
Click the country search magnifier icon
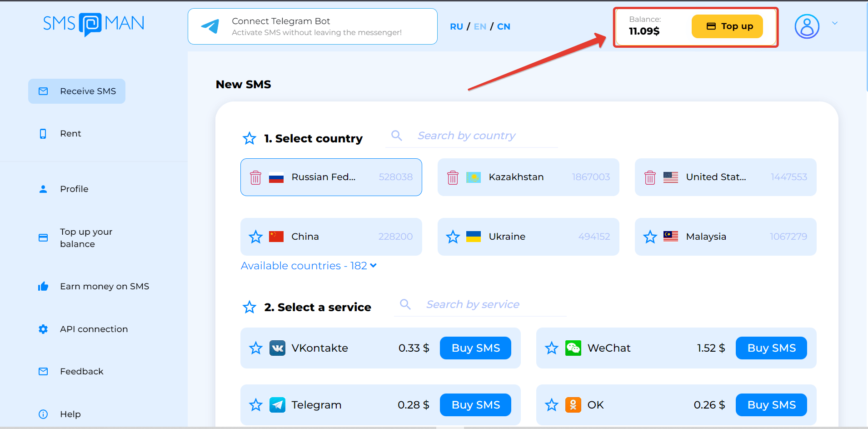pos(397,136)
